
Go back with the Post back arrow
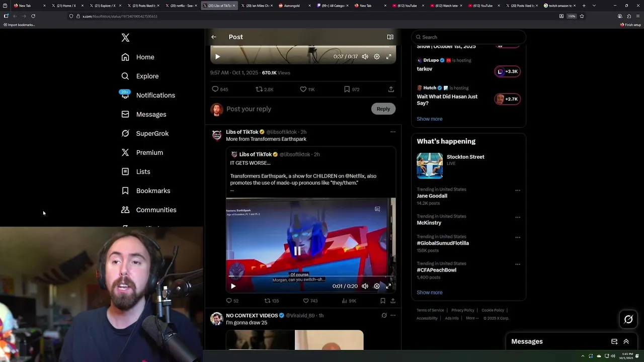(x=214, y=37)
